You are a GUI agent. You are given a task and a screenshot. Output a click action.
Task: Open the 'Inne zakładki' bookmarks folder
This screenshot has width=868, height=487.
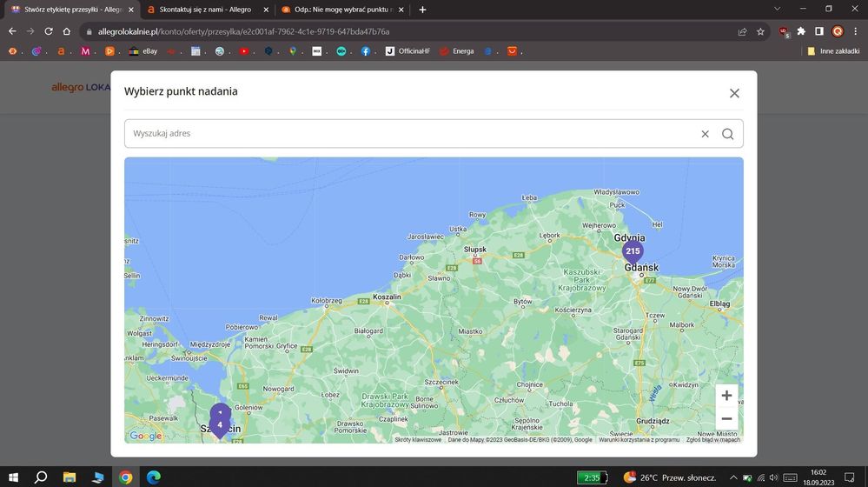(x=833, y=51)
